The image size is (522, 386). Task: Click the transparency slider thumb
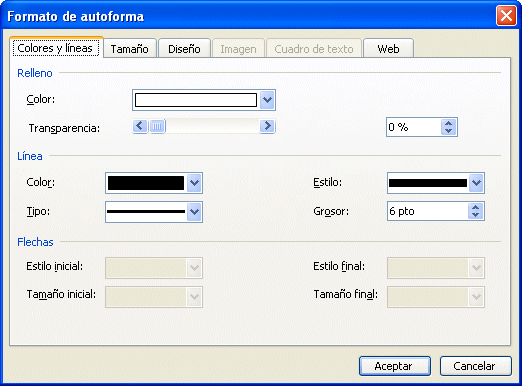pos(157,126)
